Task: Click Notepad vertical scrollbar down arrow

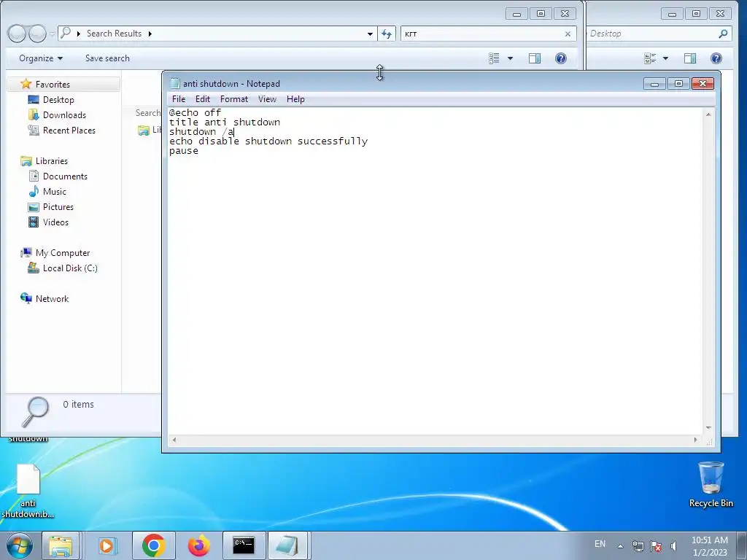Action: click(x=708, y=427)
